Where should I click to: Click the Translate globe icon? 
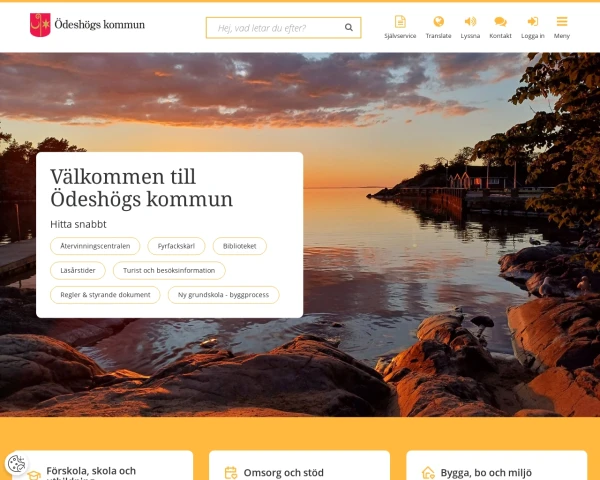pyautogui.click(x=439, y=21)
